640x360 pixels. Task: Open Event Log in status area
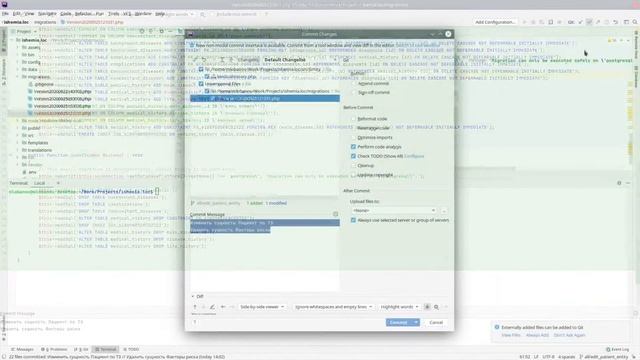coord(618,349)
